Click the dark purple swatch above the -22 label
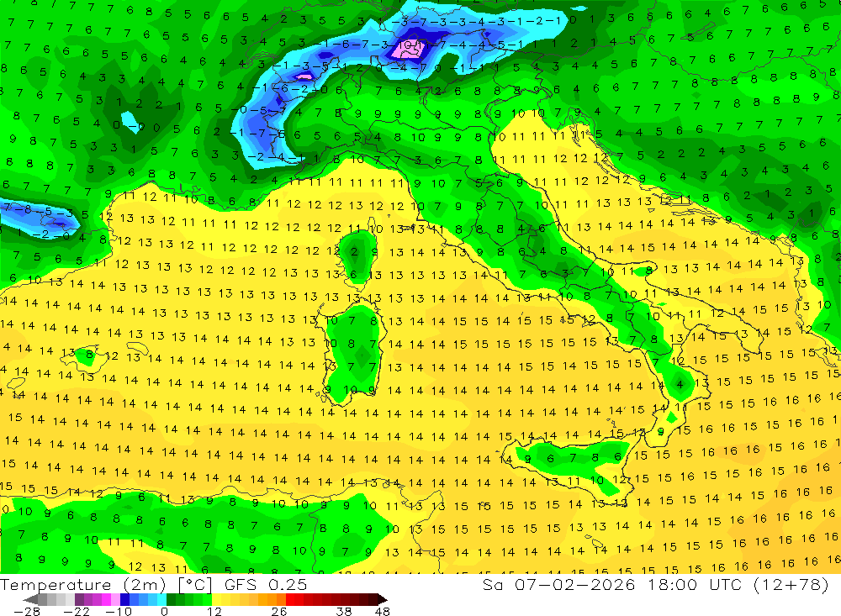The height and width of the screenshot is (616, 841). coord(79,599)
